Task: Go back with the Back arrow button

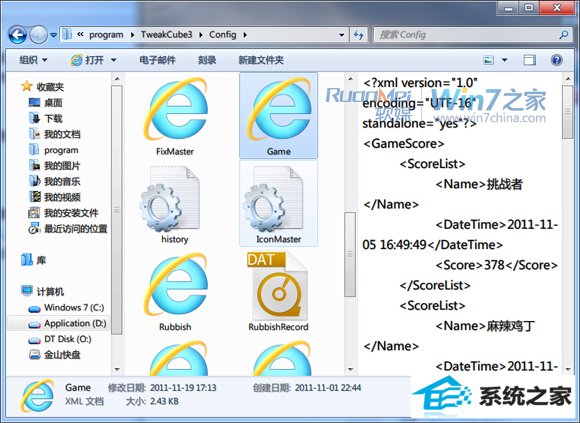Action: 17,35
